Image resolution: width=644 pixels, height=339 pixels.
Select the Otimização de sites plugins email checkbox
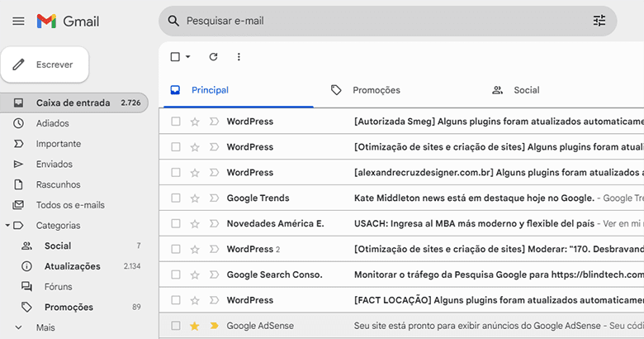coord(176,147)
